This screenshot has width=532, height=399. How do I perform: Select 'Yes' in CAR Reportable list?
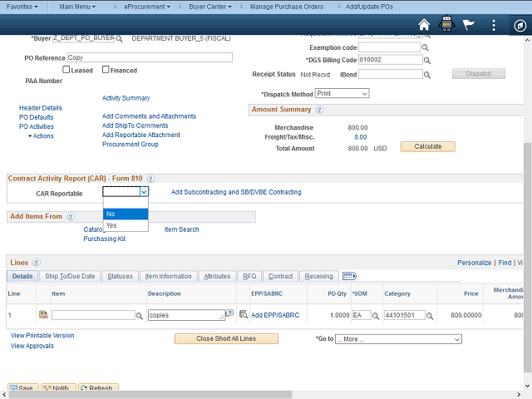pos(111,225)
